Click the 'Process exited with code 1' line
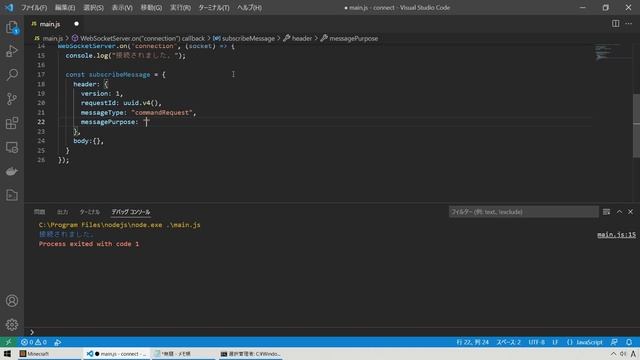The height and width of the screenshot is (360, 640). click(89, 244)
